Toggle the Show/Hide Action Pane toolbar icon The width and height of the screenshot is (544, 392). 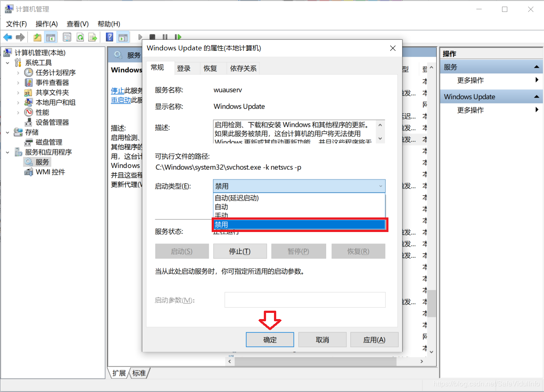tap(123, 37)
